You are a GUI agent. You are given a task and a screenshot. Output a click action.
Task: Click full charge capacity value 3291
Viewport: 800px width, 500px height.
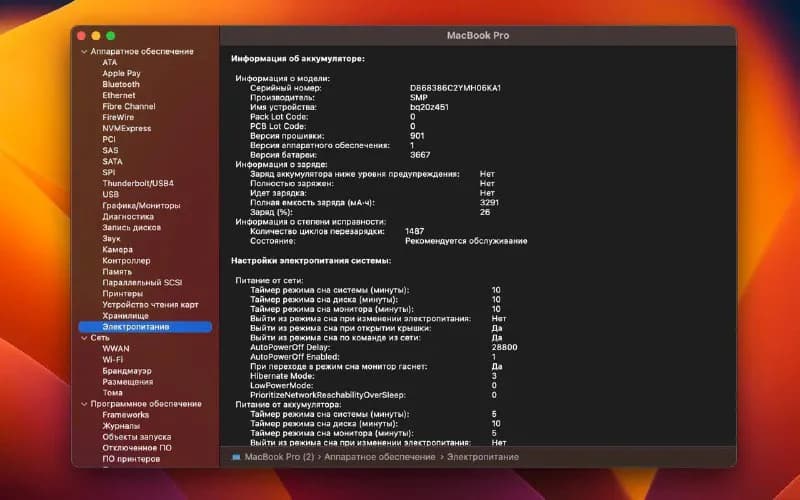489,203
